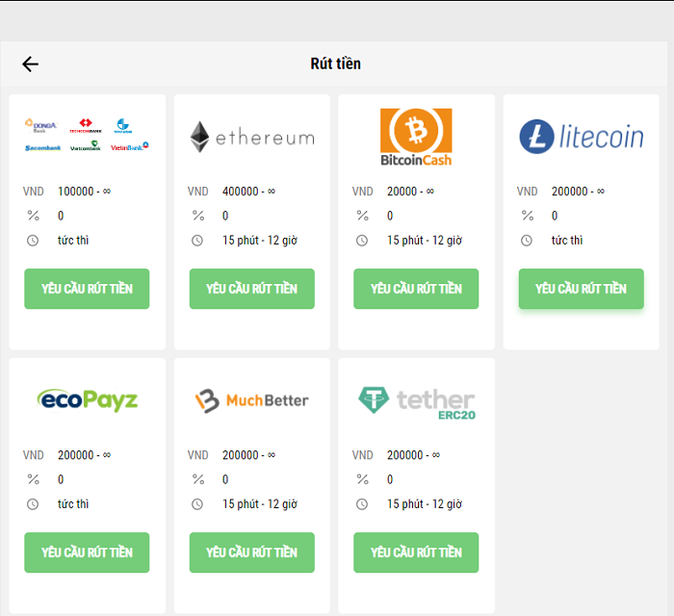674x616 pixels.
Task: Select the Bitcoin Cash logo
Action: 416,137
